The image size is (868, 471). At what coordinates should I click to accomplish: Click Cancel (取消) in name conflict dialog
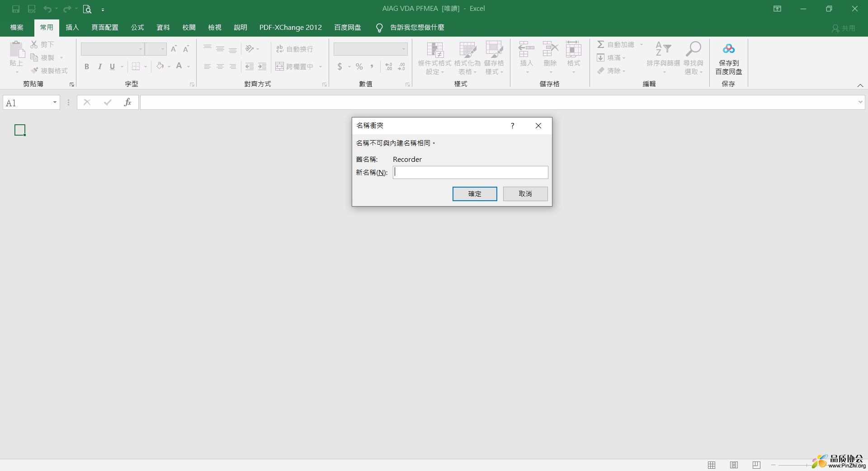point(525,194)
